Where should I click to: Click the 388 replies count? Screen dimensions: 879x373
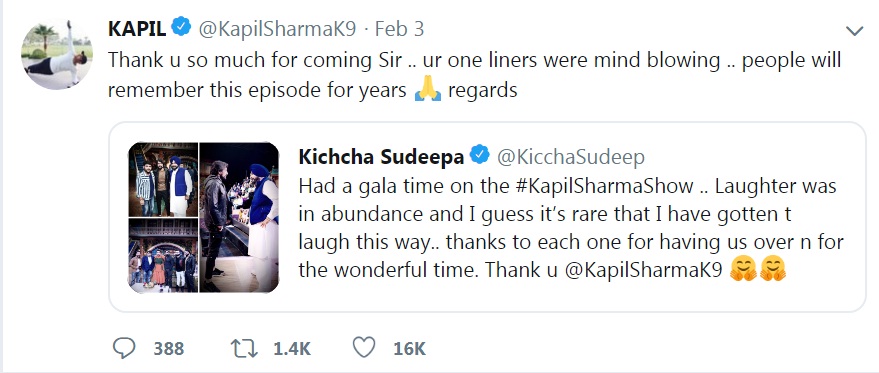169,349
